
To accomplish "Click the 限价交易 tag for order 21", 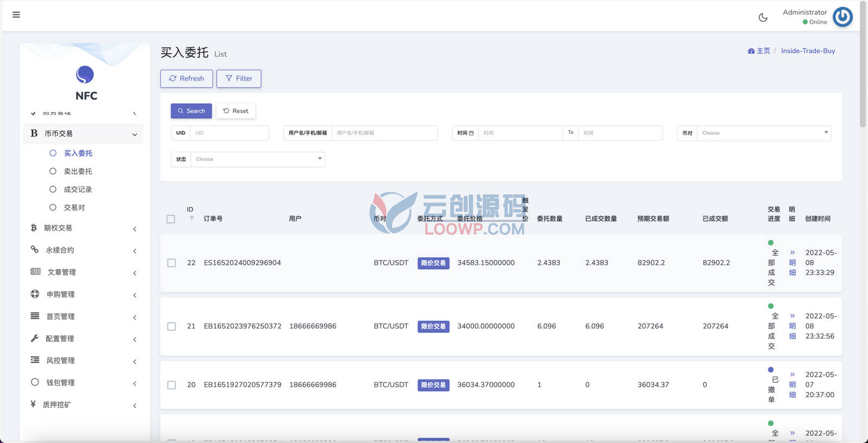I will coord(433,326).
